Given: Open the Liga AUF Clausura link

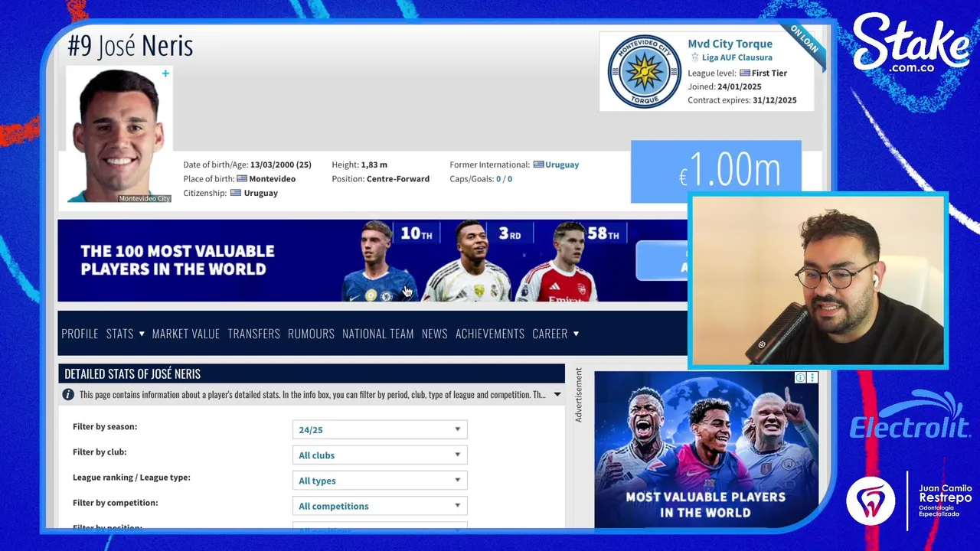Looking at the screenshot, I should (737, 57).
